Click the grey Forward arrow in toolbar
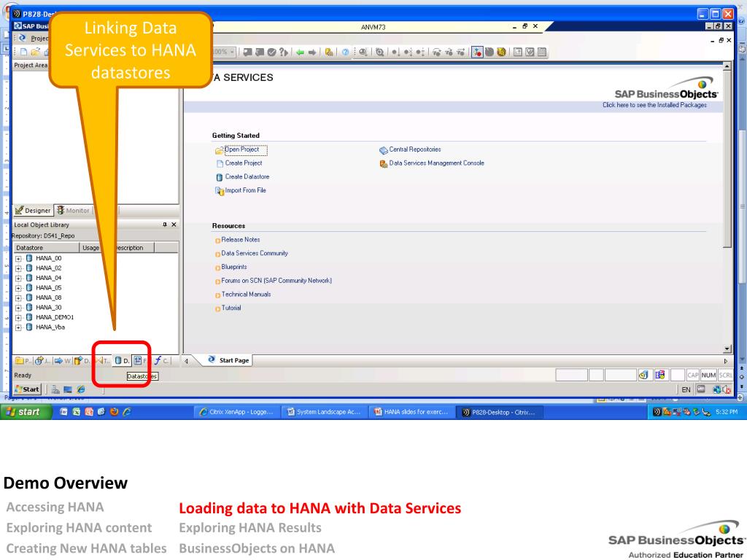 312,52
